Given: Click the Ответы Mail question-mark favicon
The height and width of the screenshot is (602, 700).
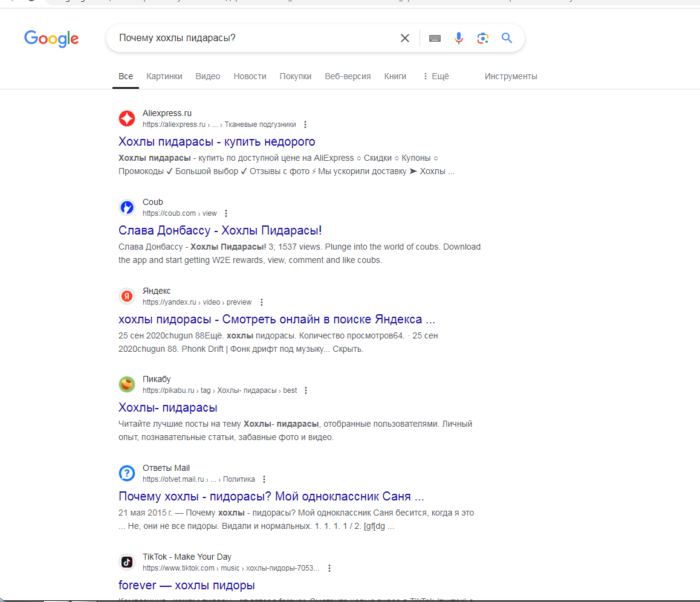Looking at the screenshot, I should [127, 473].
